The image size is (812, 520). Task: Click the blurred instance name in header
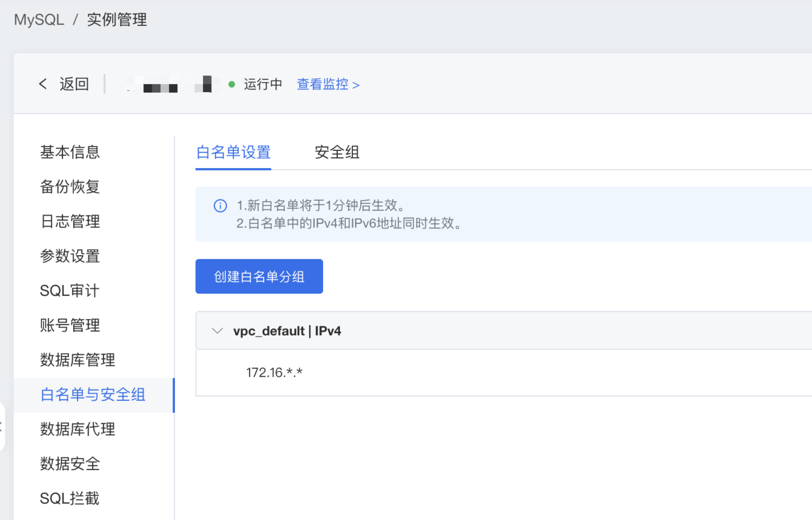pyautogui.click(x=173, y=84)
